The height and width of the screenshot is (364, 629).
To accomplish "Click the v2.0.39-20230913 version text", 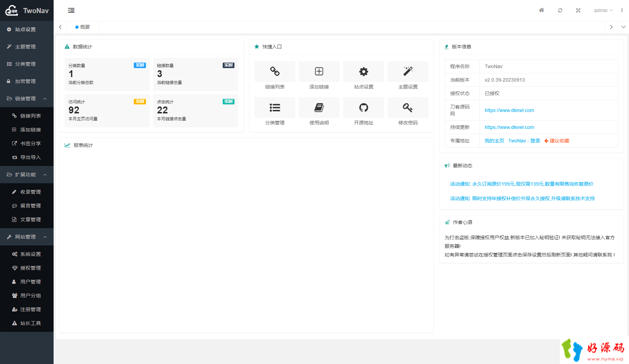I will click(x=505, y=80).
